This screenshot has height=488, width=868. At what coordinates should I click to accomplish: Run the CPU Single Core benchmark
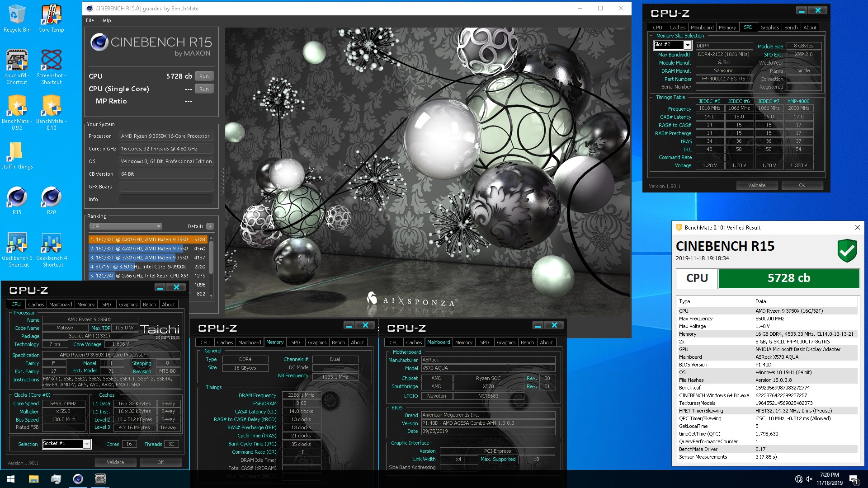pos(204,89)
